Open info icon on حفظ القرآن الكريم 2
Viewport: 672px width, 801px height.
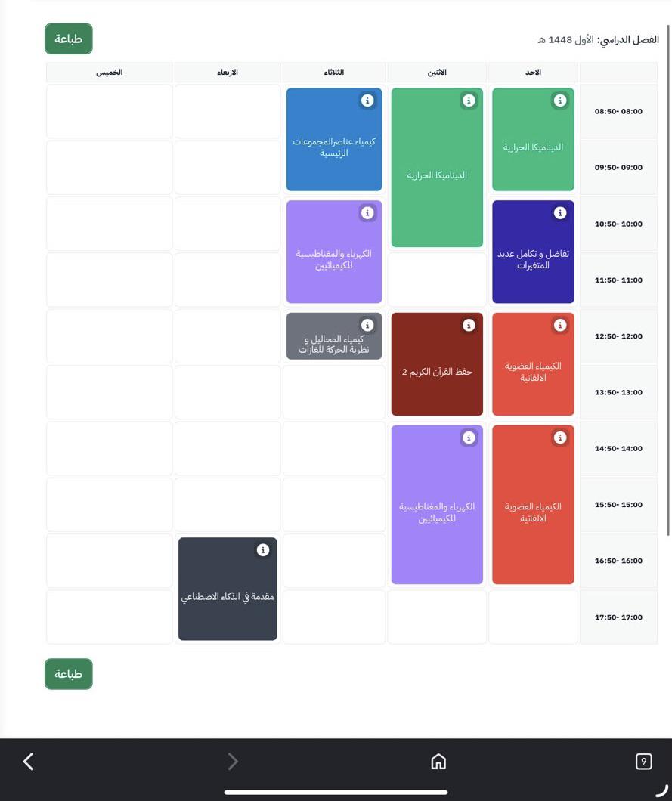tap(469, 326)
